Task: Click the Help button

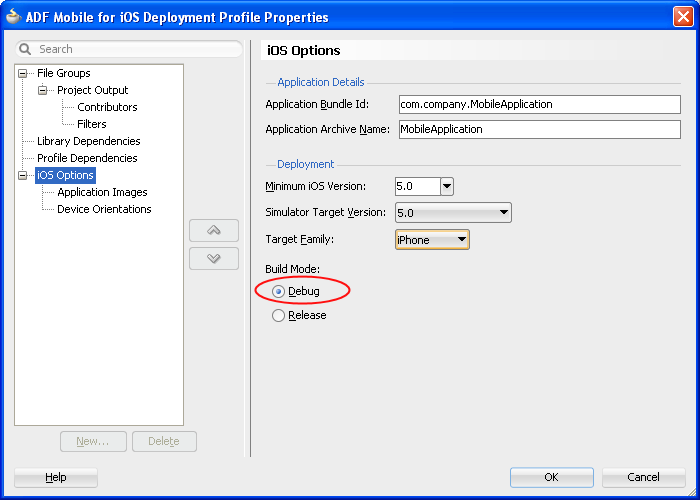Action: [x=56, y=478]
